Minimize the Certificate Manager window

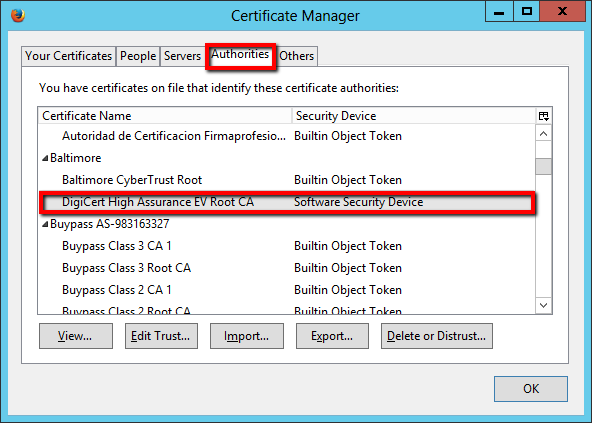[x=499, y=11]
